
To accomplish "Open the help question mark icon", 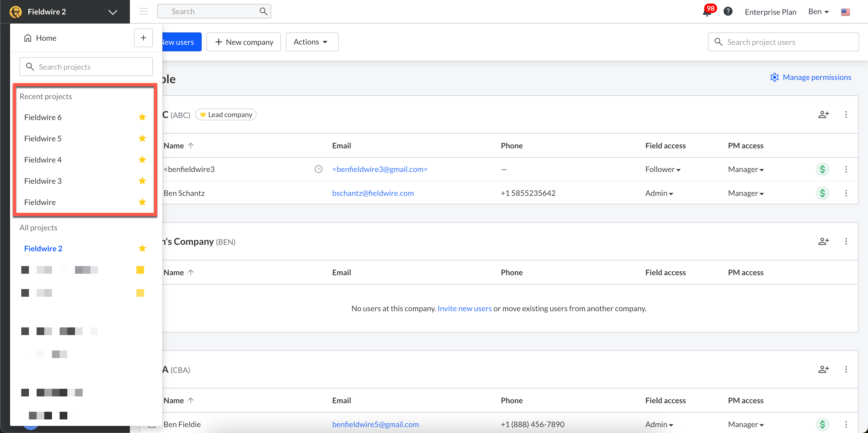I will pyautogui.click(x=728, y=12).
